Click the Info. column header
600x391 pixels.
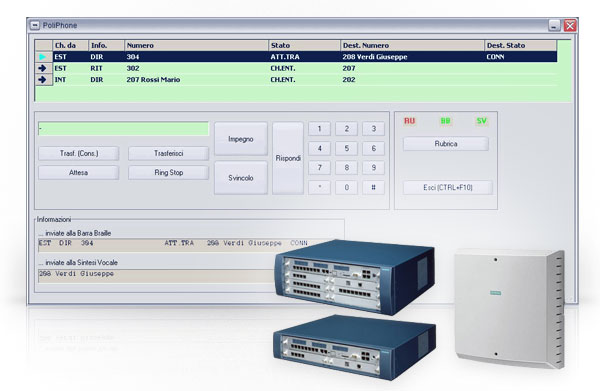pos(107,45)
